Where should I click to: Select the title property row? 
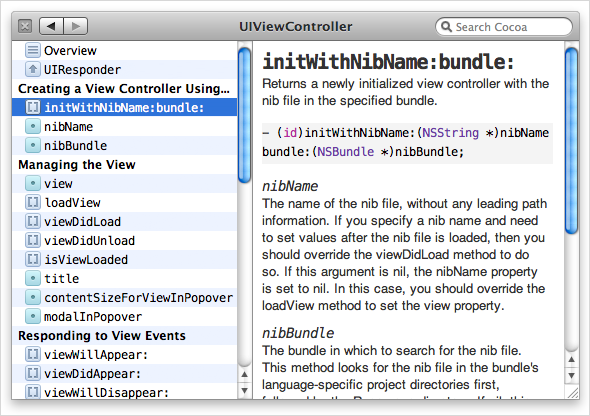125,278
